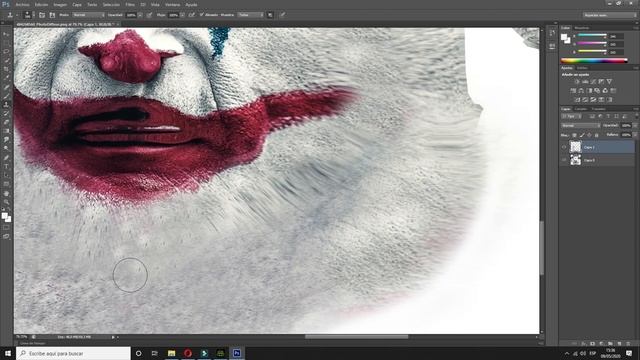Open the workspace switcher dropdown
640x360 pixels.
pos(609,15)
